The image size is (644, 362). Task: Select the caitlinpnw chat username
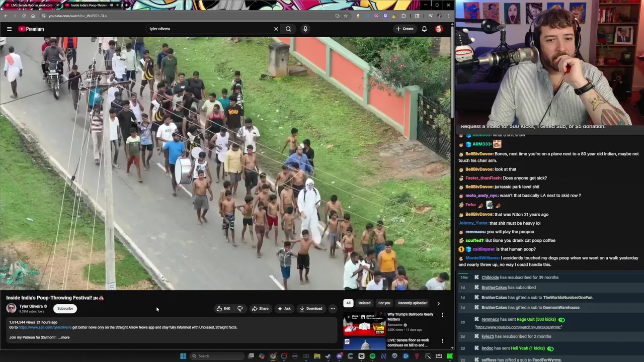pyautogui.click(x=484, y=249)
